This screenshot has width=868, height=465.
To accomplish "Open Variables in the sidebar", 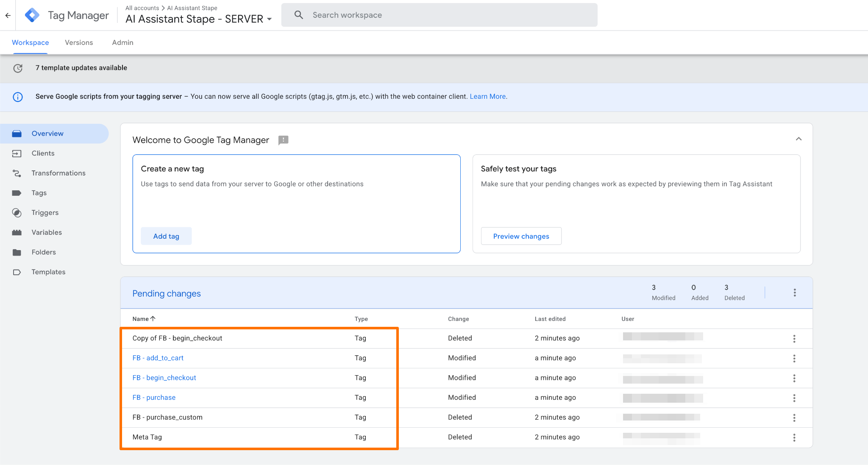I will pyautogui.click(x=54, y=232).
